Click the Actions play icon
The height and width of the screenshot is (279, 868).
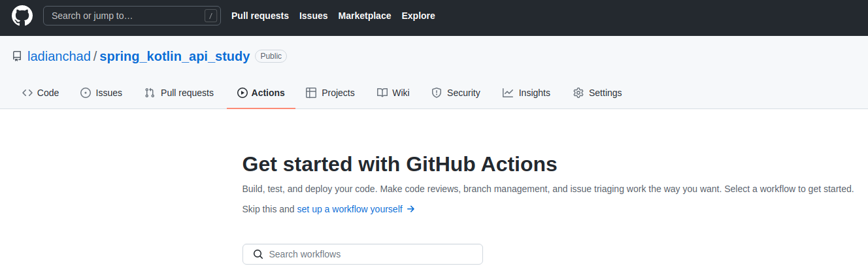pos(242,93)
